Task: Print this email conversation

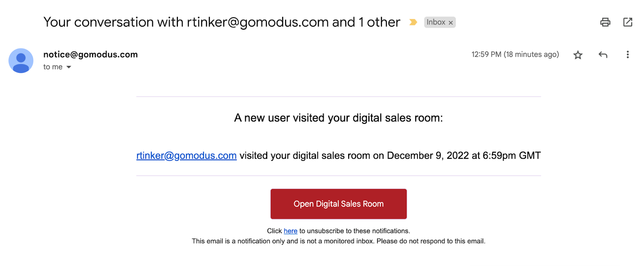Action: tap(605, 22)
